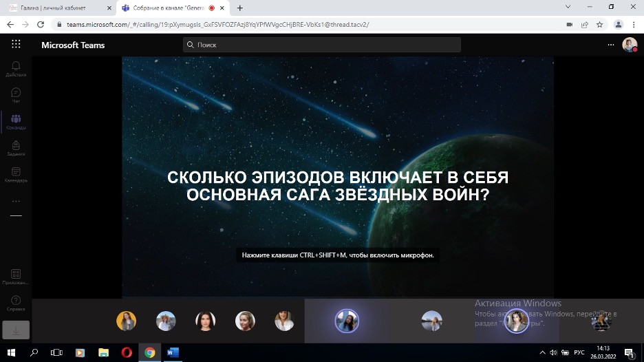
Task: Open Help (Справка) in the sidebar
Action: tap(16, 303)
